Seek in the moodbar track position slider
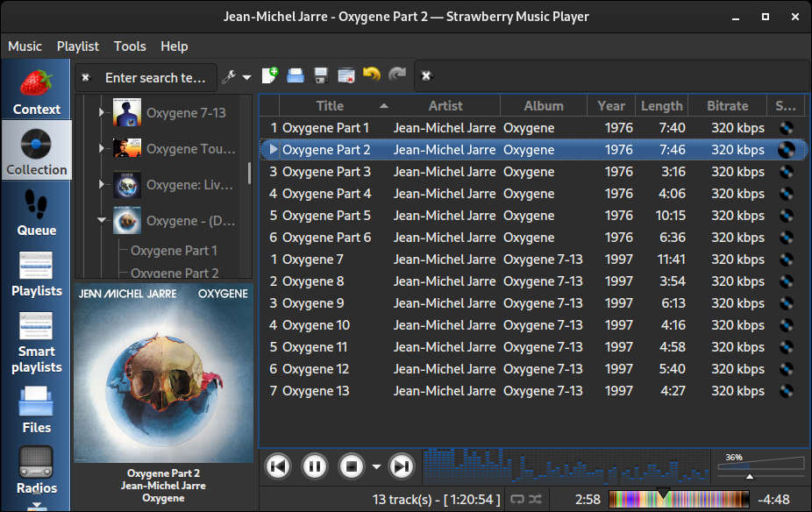The height and width of the screenshot is (512, 812). pyautogui.click(x=679, y=499)
